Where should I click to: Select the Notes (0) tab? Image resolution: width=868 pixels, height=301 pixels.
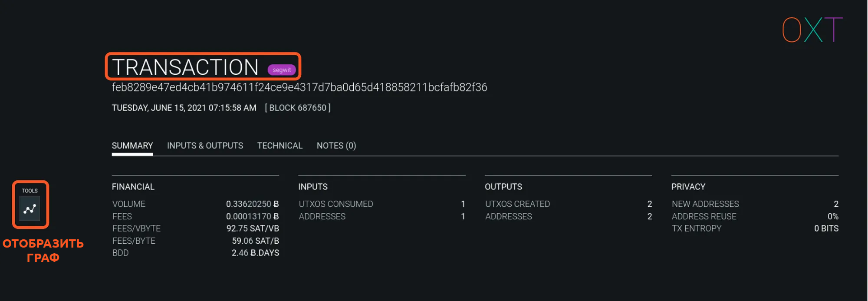(x=336, y=146)
